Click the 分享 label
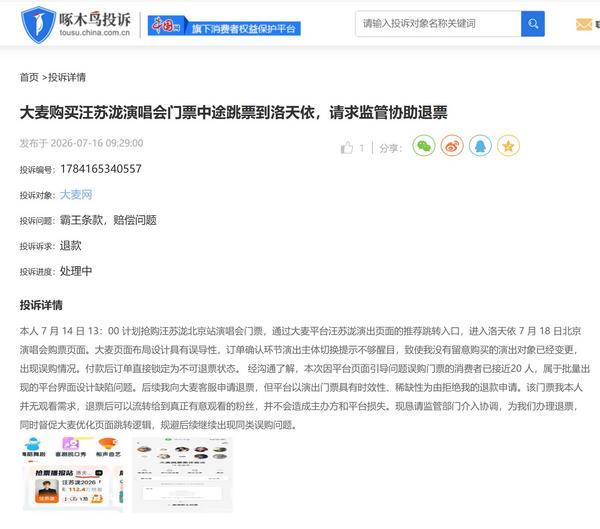This screenshot has width=600, height=529. click(x=390, y=148)
